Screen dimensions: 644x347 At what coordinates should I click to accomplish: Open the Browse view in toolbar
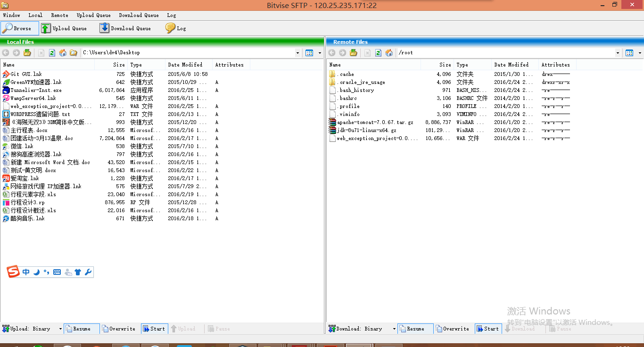(x=20, y=28)
